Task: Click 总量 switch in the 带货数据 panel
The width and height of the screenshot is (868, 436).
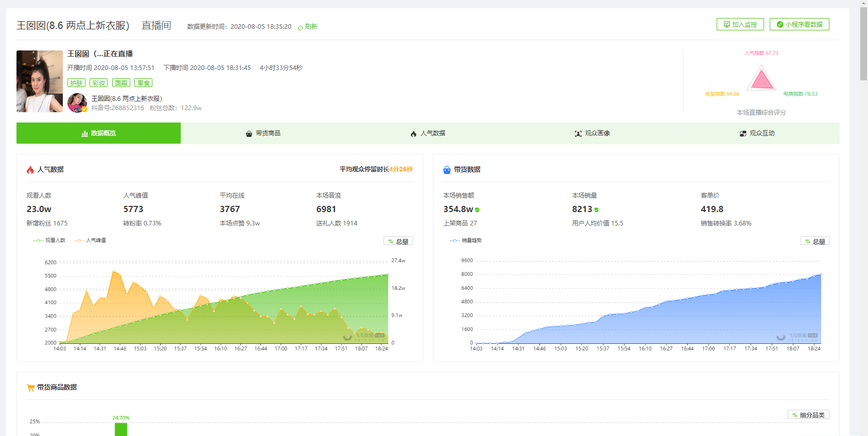Action: pyautogui.click(x=815, y=241)
